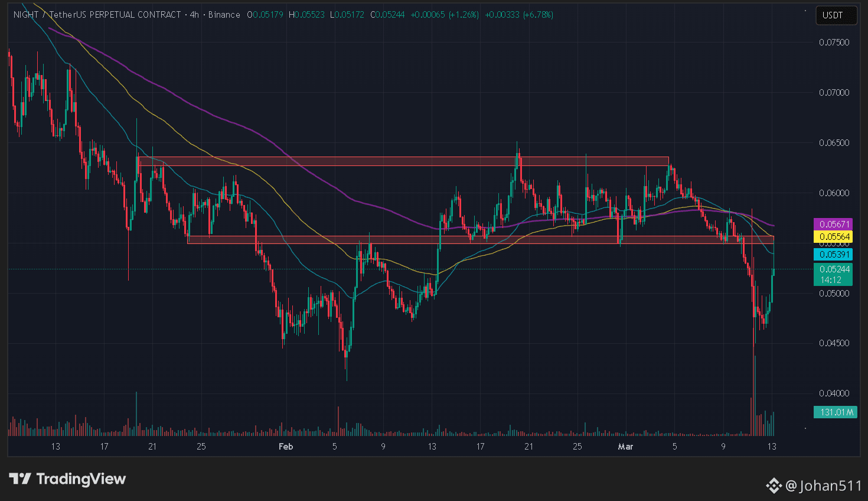Screen dimensions: 868x501
Task: Select the low value L0.05172
Action: click(x=348, y=15)
